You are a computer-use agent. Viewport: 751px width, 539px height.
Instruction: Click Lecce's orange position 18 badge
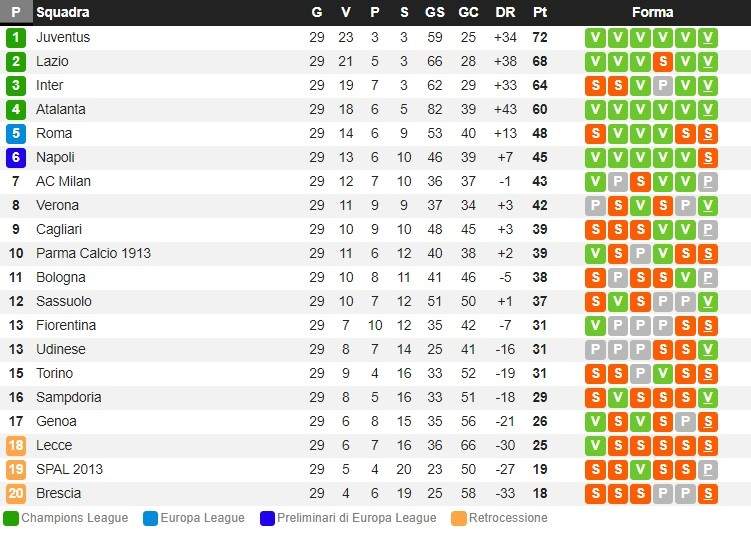point(16,445)
